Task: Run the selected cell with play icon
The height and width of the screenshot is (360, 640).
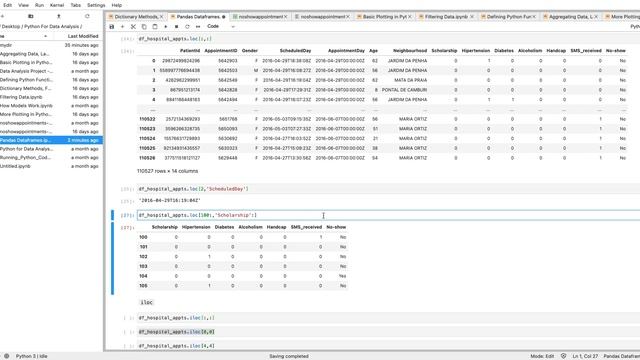Action: [166, 27]
